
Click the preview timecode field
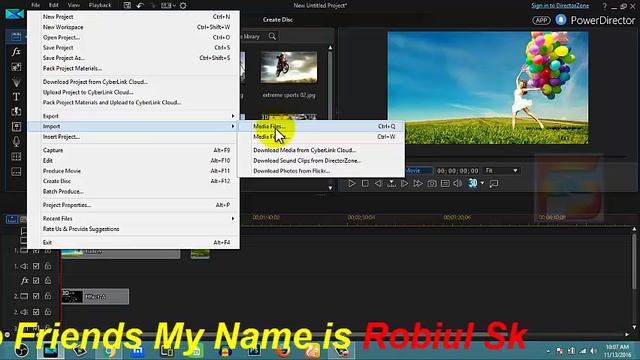tap(458, 171)
